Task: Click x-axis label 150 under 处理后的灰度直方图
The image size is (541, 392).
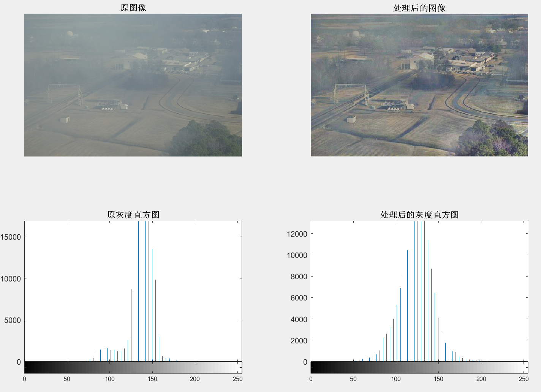Action: click(438, 379)
